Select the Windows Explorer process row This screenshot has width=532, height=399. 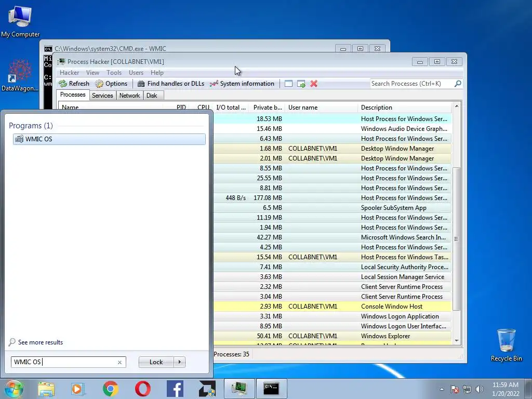pos(332,336)
